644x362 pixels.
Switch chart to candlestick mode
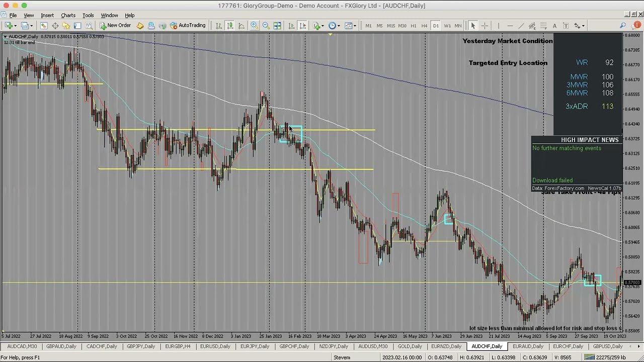pos(230,26)
